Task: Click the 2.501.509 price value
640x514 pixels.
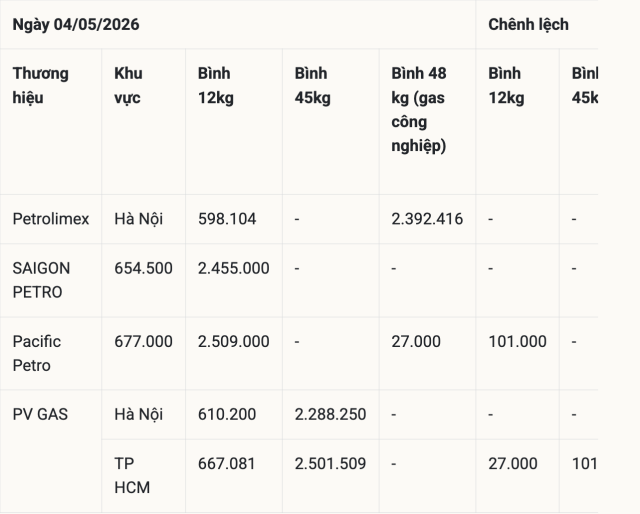Action: click(330, 464)
